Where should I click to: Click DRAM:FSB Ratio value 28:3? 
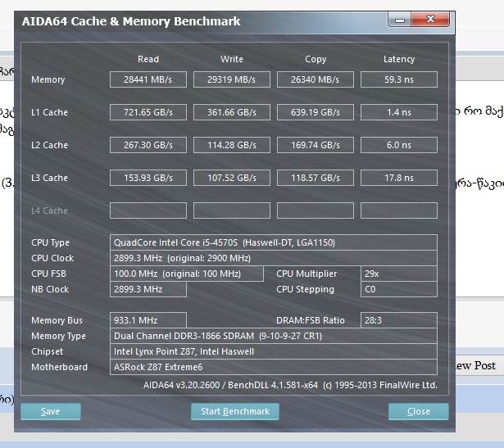click(399, 320)
